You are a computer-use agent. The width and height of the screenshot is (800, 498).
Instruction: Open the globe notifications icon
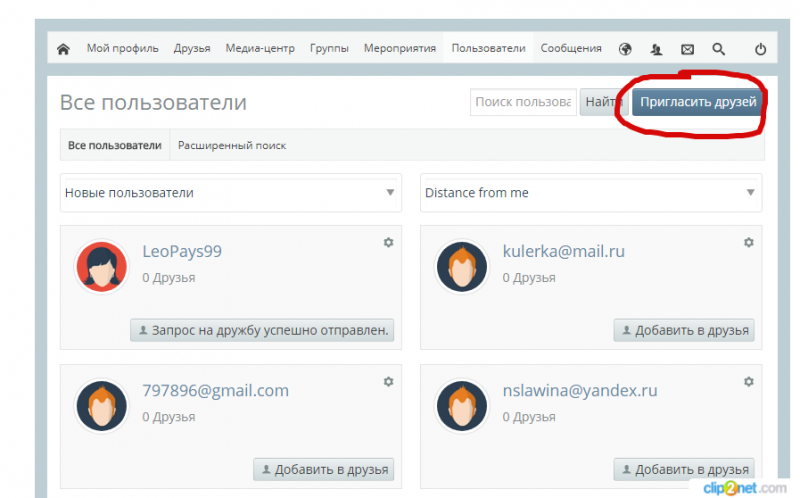(625, 49)
